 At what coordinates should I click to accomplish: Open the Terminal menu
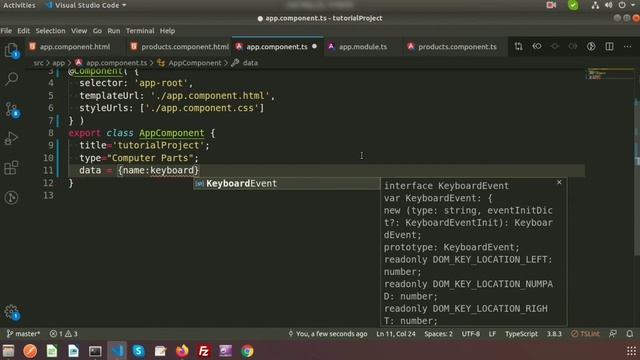click(x=140, y=31)
